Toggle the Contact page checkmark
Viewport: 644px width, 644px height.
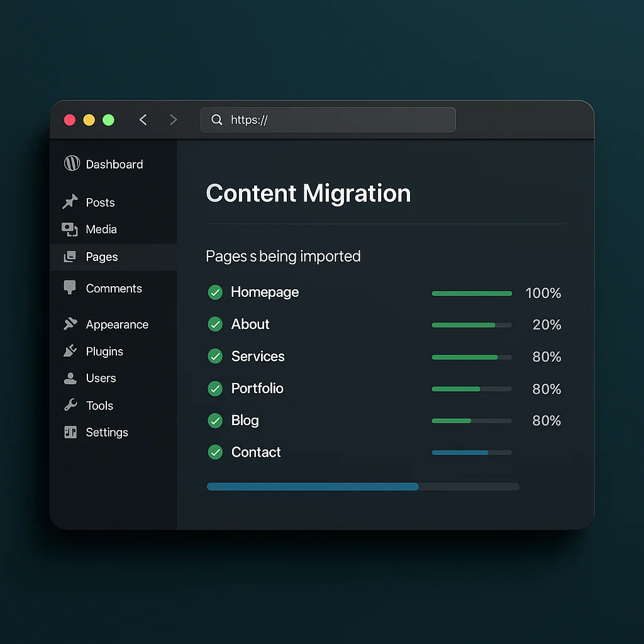tap(215, 452)
